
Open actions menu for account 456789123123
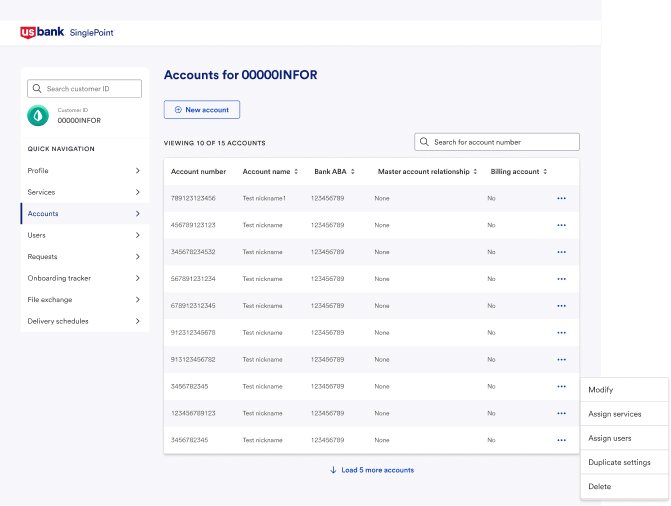click(561, 225)
